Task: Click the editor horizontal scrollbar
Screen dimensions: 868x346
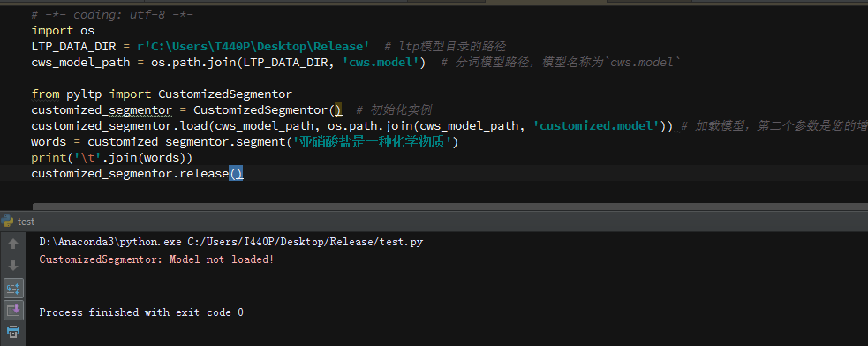Action: click(450, 207)
